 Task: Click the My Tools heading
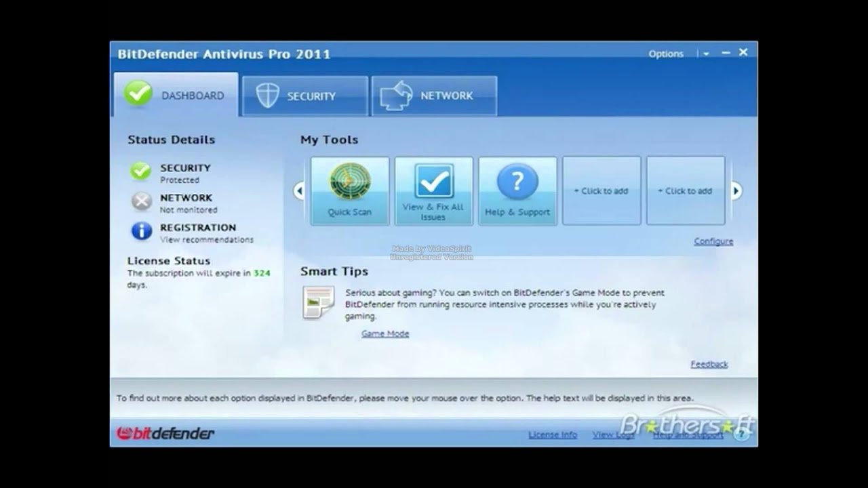(329, 140)
